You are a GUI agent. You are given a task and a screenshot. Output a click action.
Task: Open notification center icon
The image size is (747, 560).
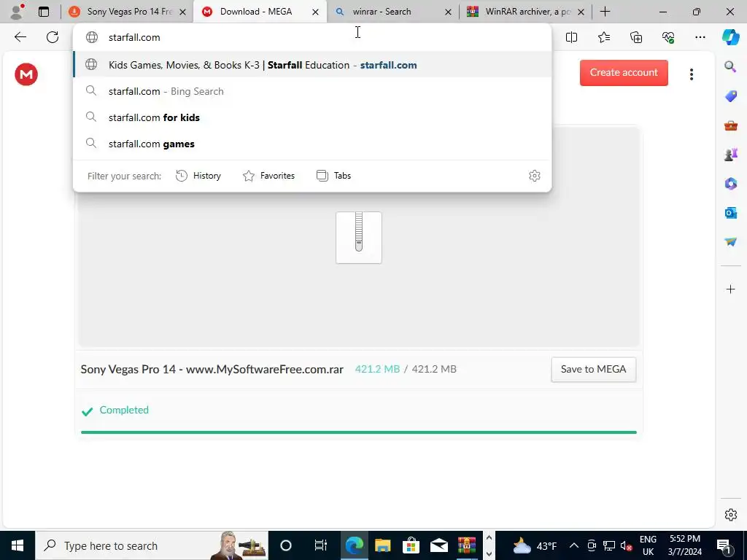pos(724,545)
